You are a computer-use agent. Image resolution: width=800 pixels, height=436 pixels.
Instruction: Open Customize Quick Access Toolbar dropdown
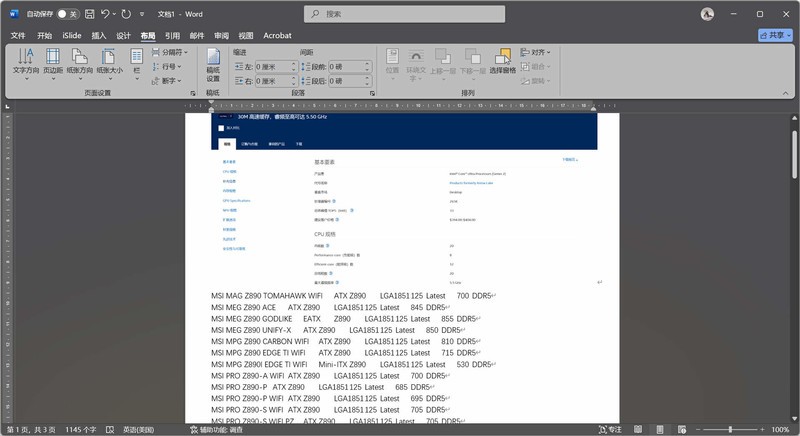[x=142, y=14]
